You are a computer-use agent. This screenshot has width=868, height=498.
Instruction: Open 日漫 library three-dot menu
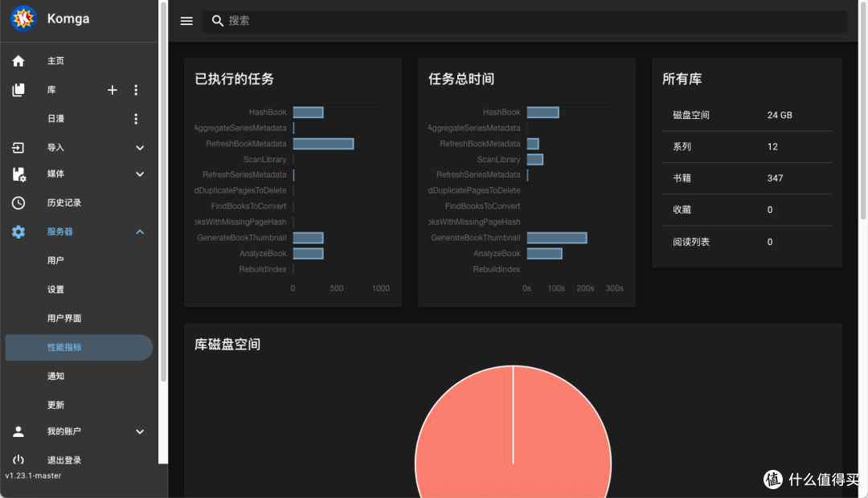click(x=136, y=118)
